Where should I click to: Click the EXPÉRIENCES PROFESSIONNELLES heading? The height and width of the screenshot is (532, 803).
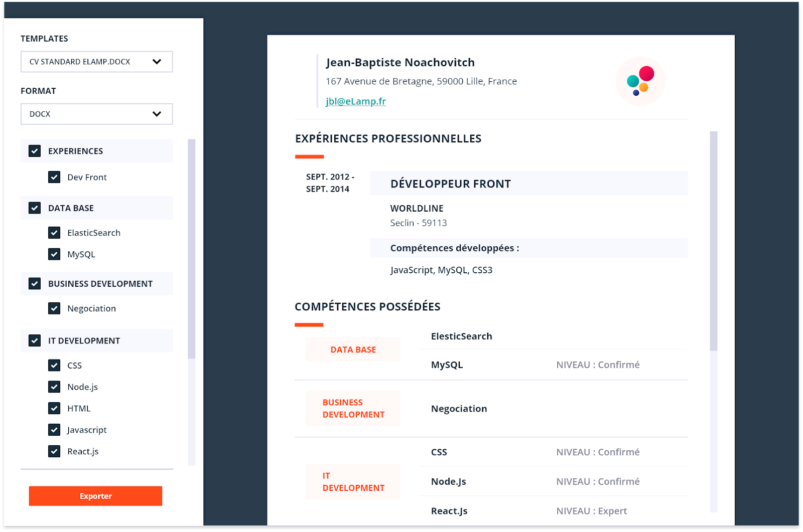pyautogui.click(x=388, y=139)
